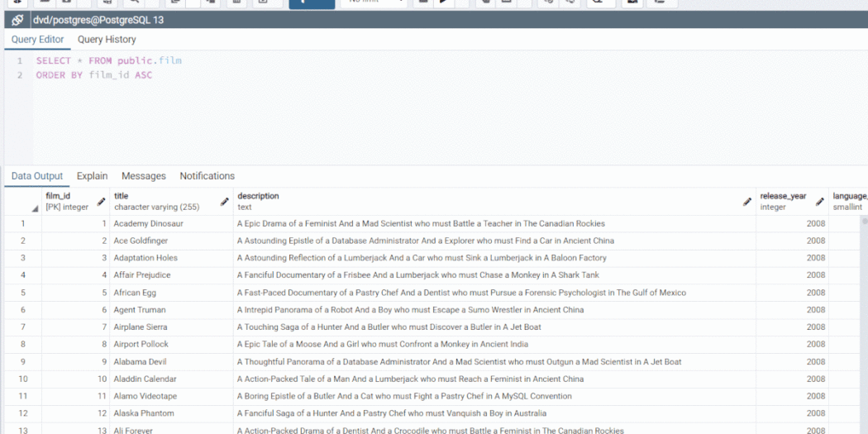Click the description mentioning A Baloon Factory

[495, 258]
